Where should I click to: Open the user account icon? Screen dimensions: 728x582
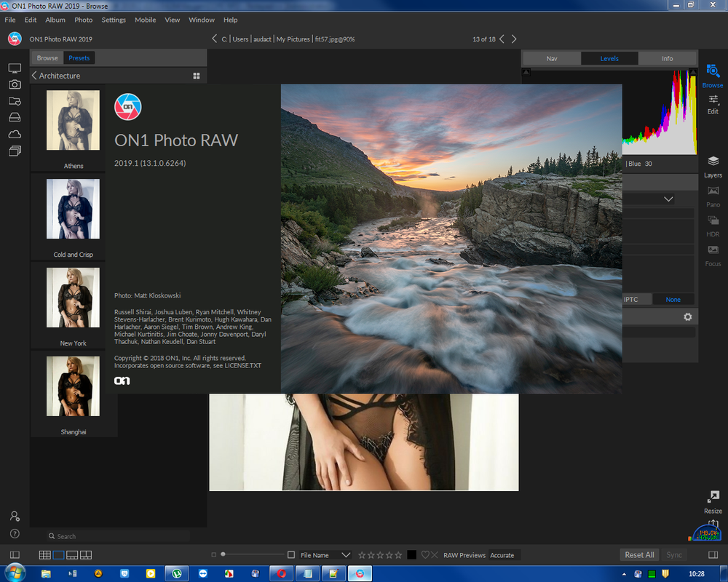15,516
